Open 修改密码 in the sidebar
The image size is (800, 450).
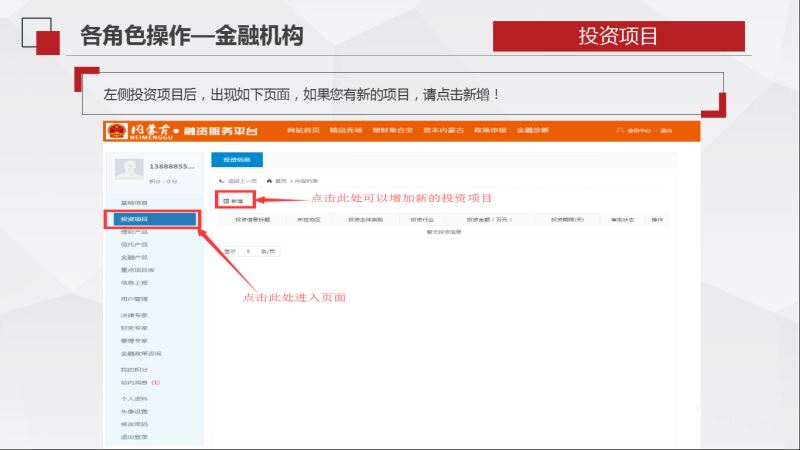click(x=134, y=425)
